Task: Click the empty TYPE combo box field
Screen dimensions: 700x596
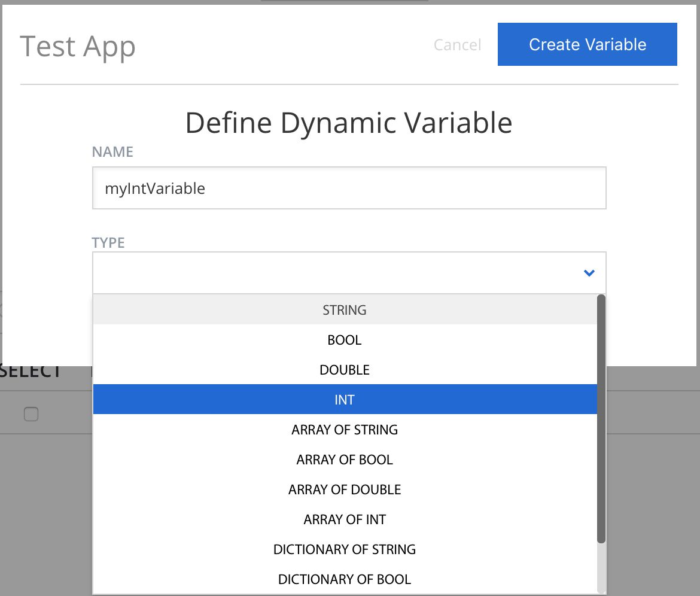Action: coord(335,273)
